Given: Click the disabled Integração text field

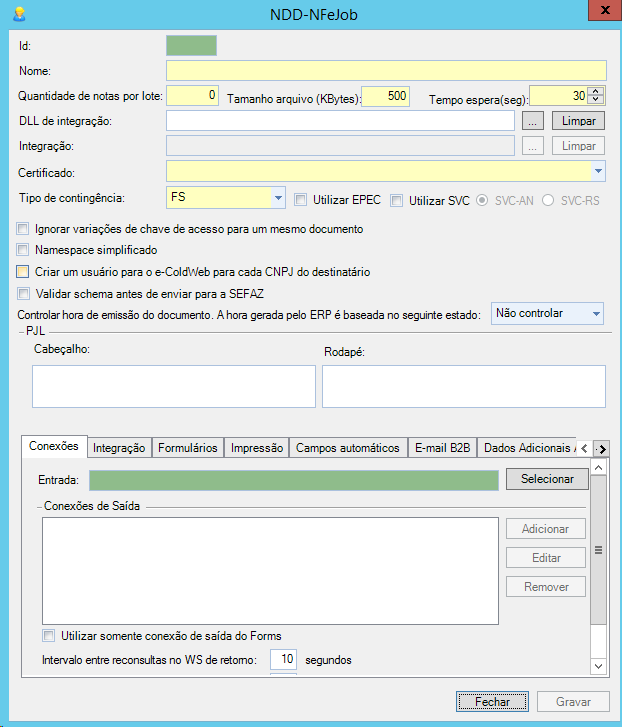Looking at the screenshot, I should pyautogui.click(x=340, y=146).
